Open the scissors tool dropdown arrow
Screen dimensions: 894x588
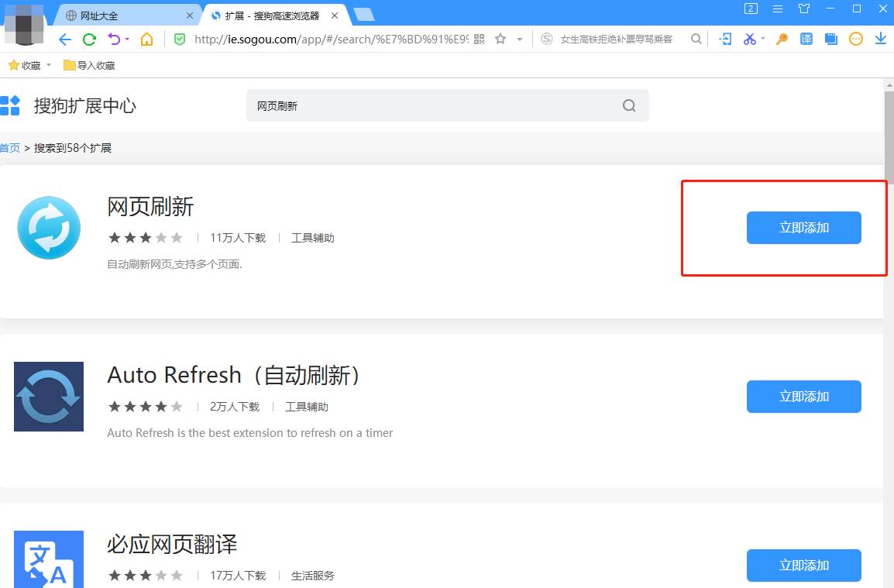click(763, 39)
